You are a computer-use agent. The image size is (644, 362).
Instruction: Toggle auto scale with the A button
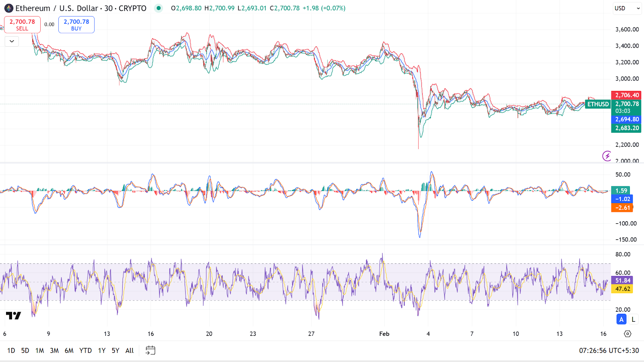click(x=621, y=319)
